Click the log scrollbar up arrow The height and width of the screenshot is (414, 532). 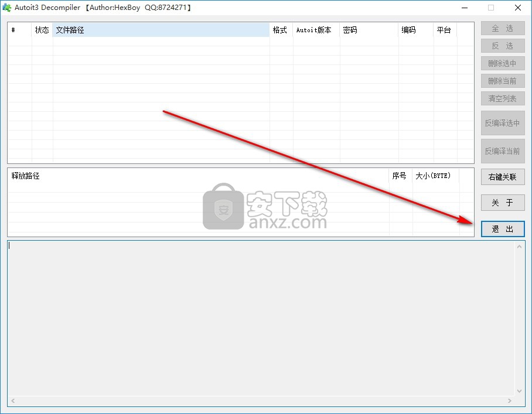tap(519, 247)
